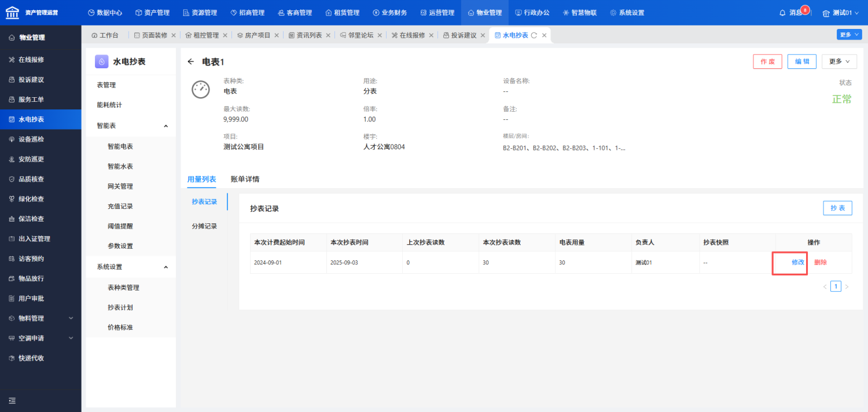
Task: Open the 更多 dropdown next to 编辑
Action: [839, 61]
